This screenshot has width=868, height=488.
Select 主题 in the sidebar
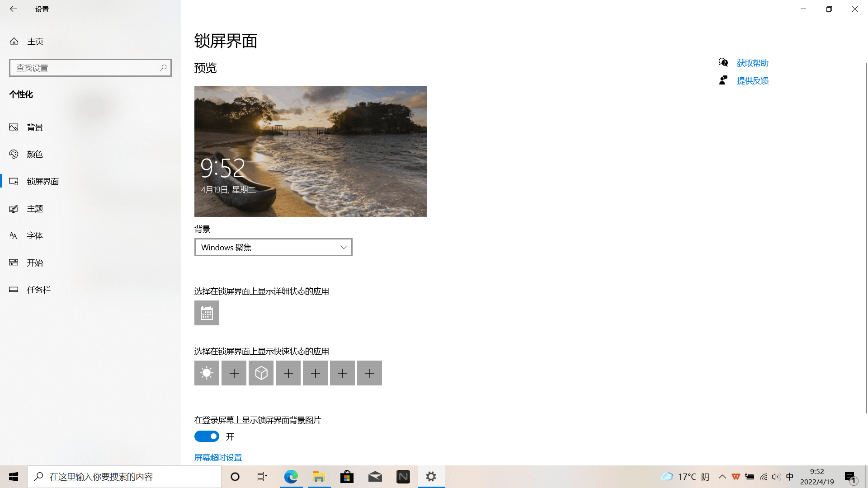35,209
